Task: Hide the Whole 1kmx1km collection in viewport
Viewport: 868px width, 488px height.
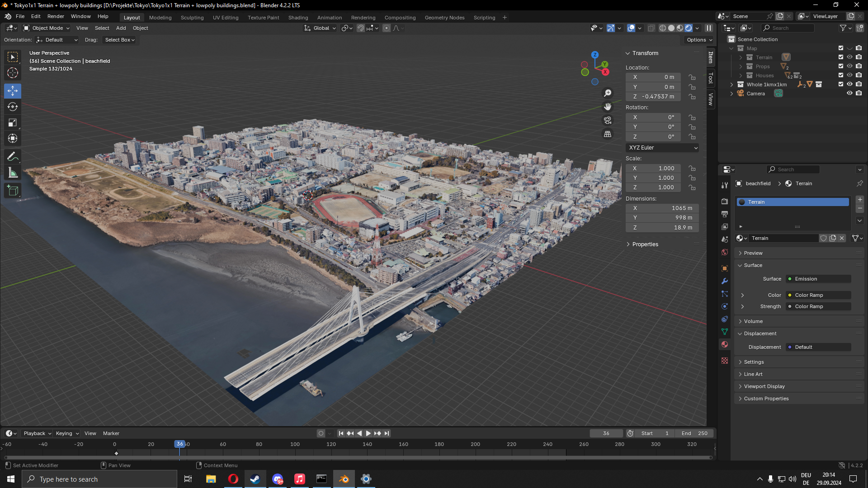Action: 849,84
